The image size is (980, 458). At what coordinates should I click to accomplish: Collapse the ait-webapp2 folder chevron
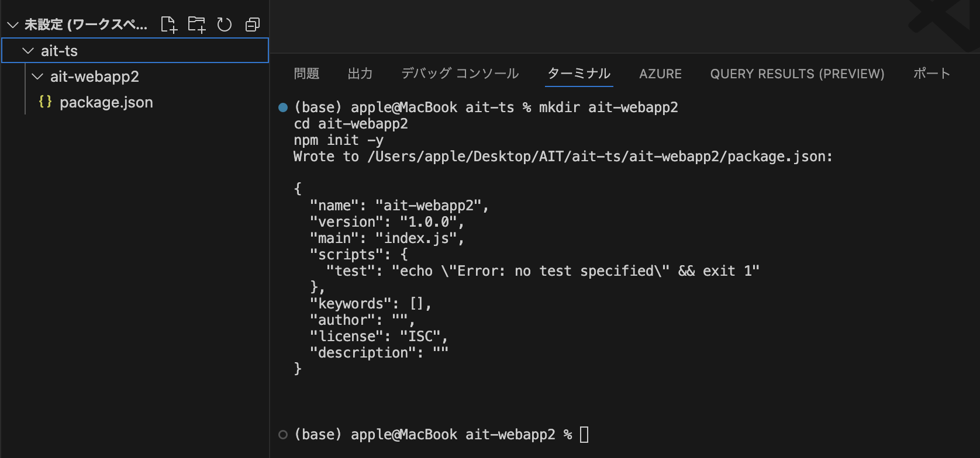[37, 77]
